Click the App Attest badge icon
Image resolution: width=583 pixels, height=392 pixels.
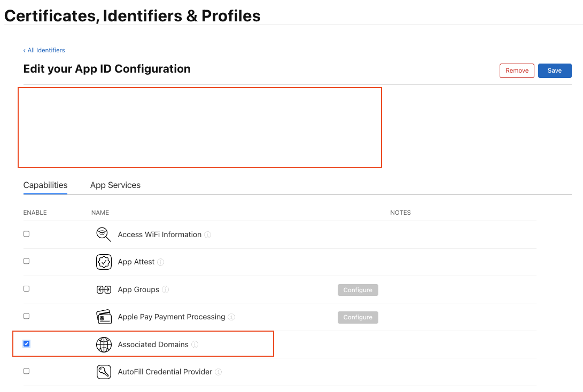pos(104,262)
